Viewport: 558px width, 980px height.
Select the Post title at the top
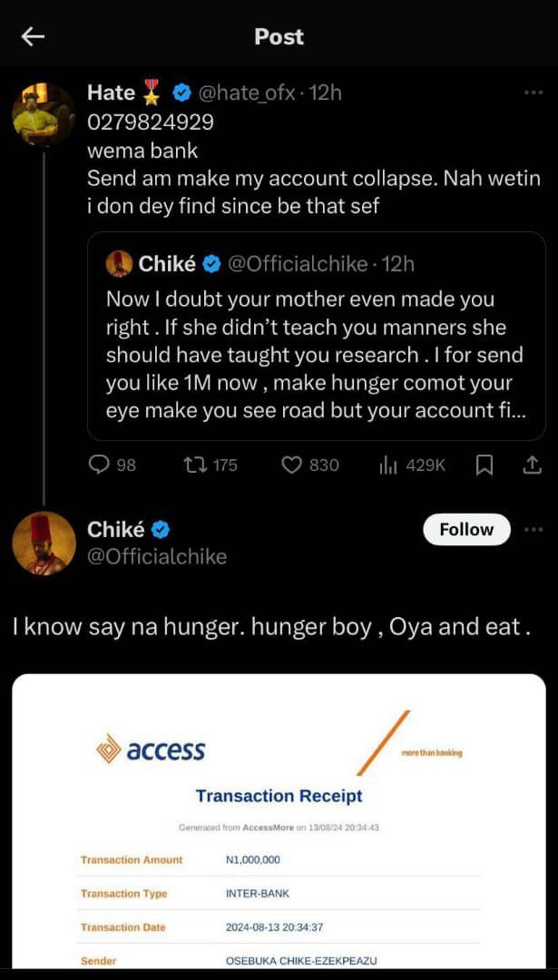[x=279, y=36]
